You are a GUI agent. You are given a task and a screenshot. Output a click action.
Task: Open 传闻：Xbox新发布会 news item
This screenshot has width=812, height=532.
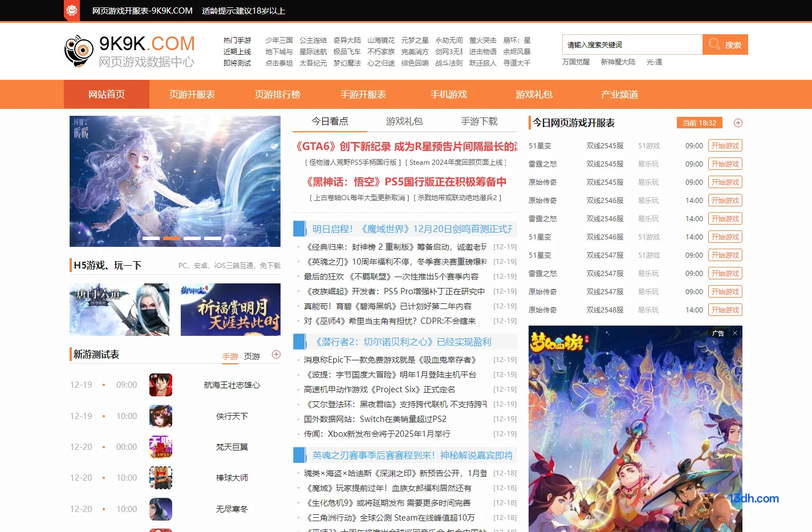pos(377,434)
